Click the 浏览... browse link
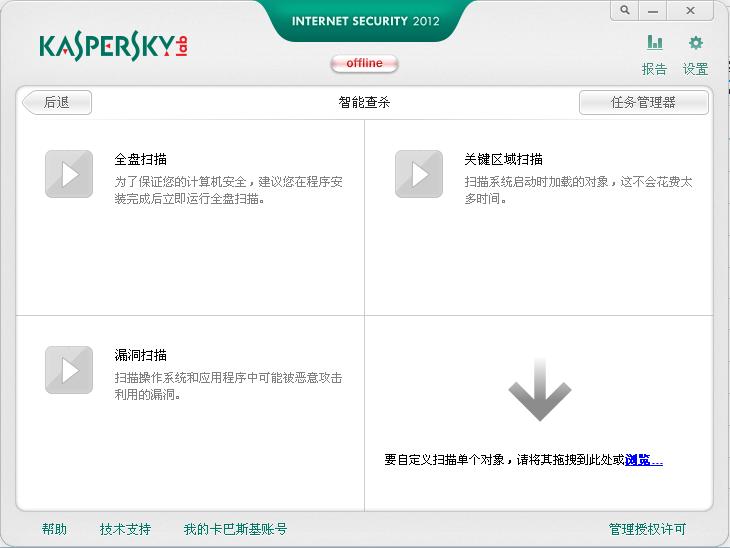The width and height of the screenshot is (730, 548). coord(643,460)
